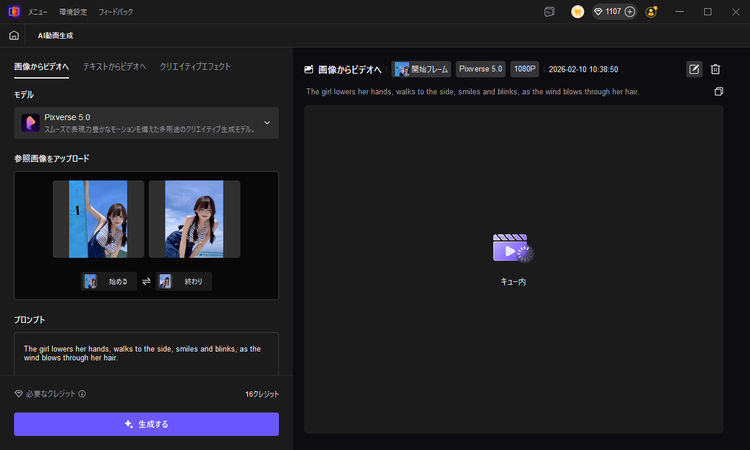Open the 環境設定 menu
Screen dimensions: 750x450
73,12
